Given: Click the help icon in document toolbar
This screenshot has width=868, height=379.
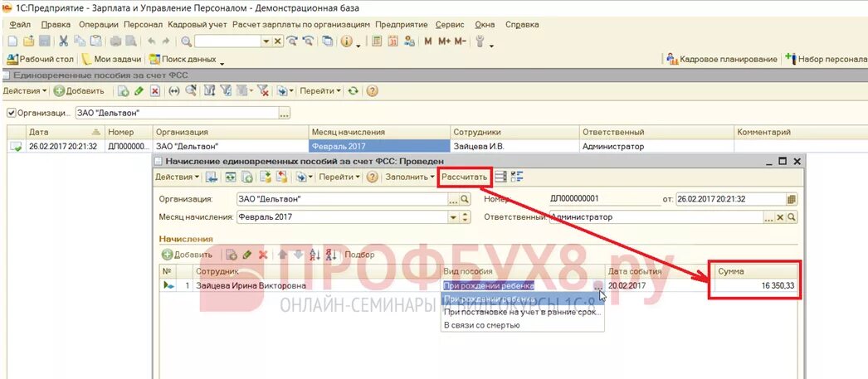Looking at the screenshot, I should pyautogui.click(x=373, y=177).
